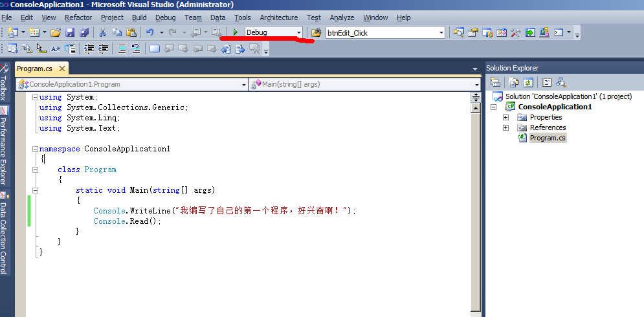Collapse the class Program code block
The width and height of the screenshot is (644, 317).
point(36,169)
